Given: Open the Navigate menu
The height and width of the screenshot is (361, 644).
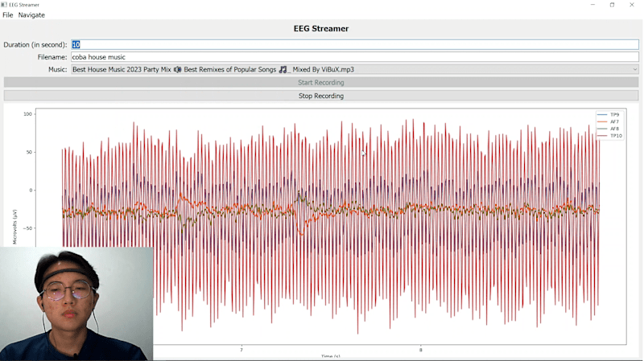Looking at the screenshot, I should point(31,14).
